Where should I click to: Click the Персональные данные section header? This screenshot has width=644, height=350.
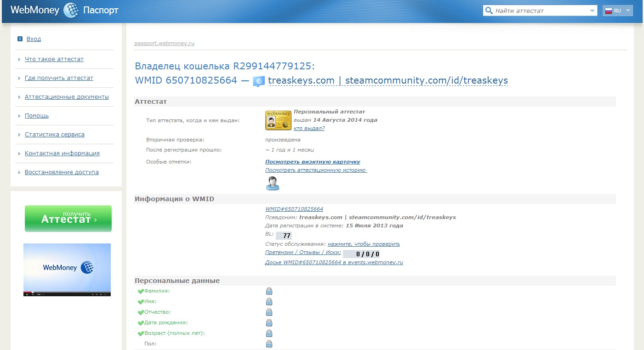(177, 281)
